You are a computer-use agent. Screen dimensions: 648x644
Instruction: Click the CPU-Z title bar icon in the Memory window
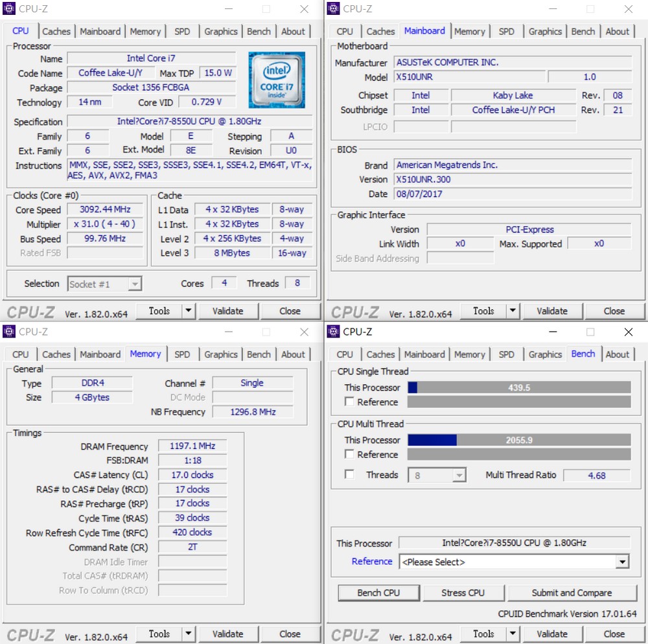9,332
